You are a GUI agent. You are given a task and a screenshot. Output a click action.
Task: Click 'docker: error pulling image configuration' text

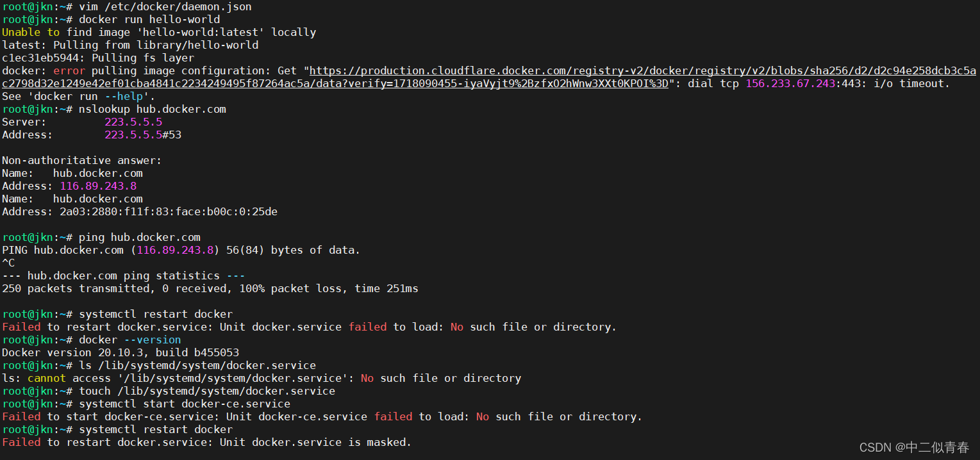coord(137,71)
